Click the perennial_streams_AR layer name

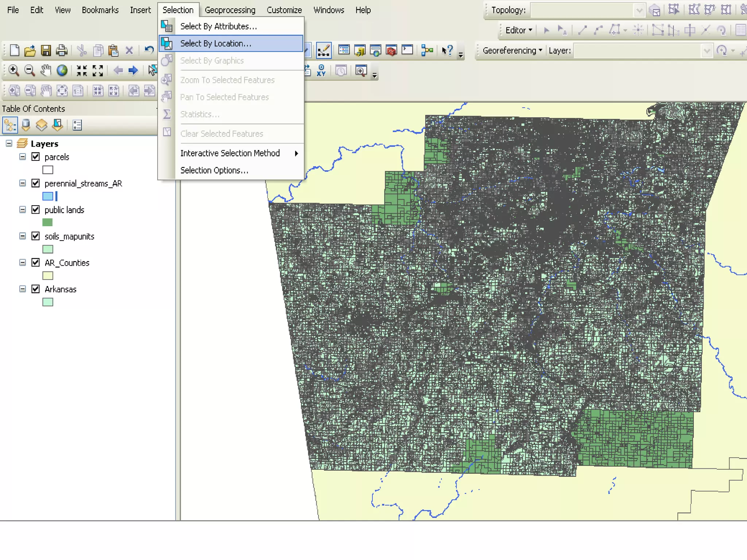(83, 183)
